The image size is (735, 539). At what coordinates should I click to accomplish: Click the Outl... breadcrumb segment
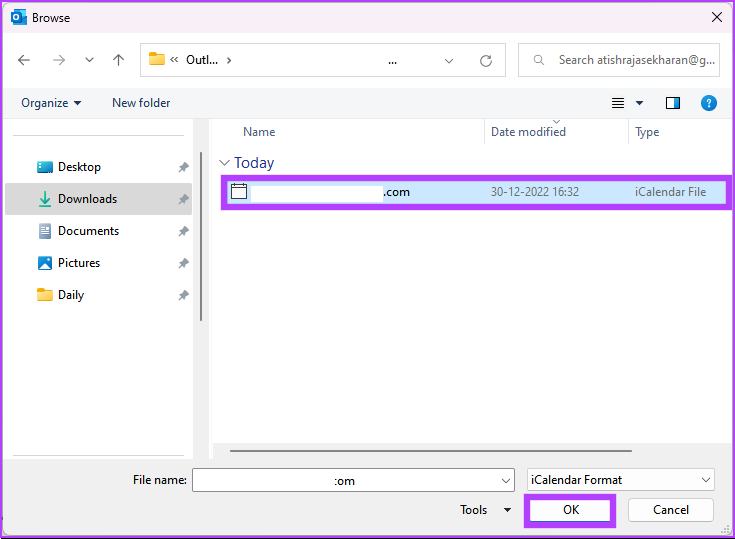pos(202,60)
